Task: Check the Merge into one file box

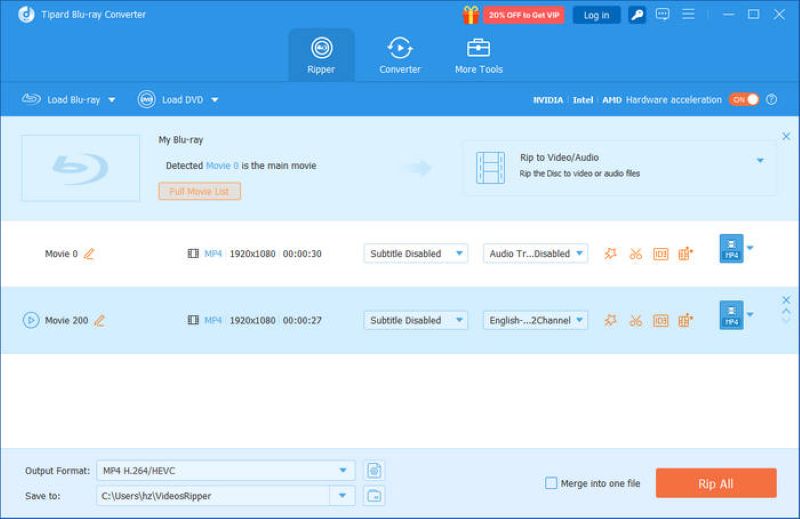Action: [x=551, y=483]
